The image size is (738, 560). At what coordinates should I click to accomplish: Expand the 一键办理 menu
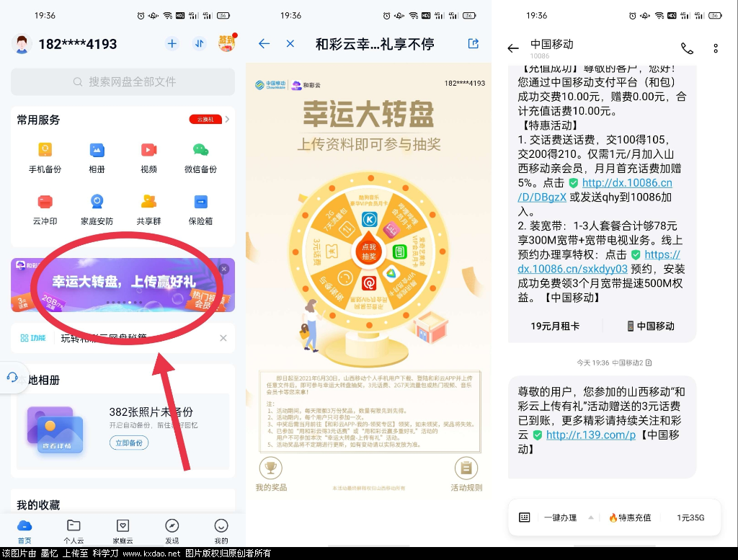tap(569, 517)
